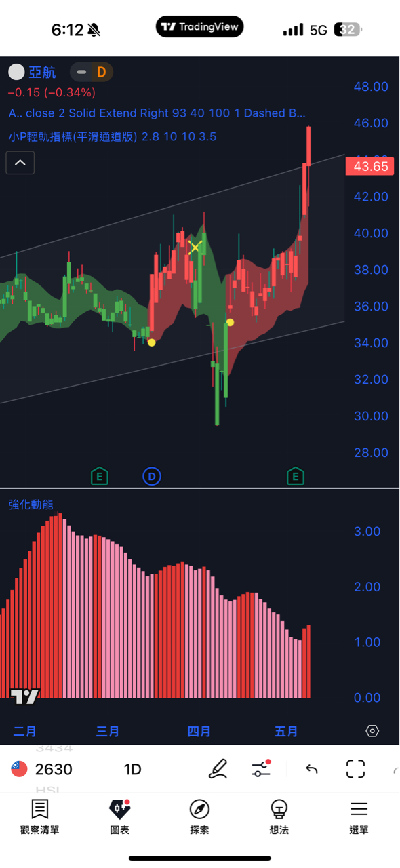The width and height of the screenshot is (400, 868).
Task: Tap the dividend D marker
Action: 151,477
